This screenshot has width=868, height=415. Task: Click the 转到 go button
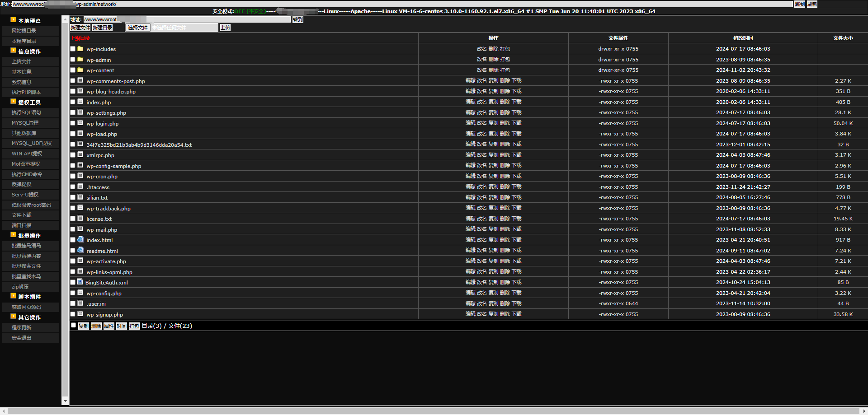pyautogui.click(x=297, y=19)
